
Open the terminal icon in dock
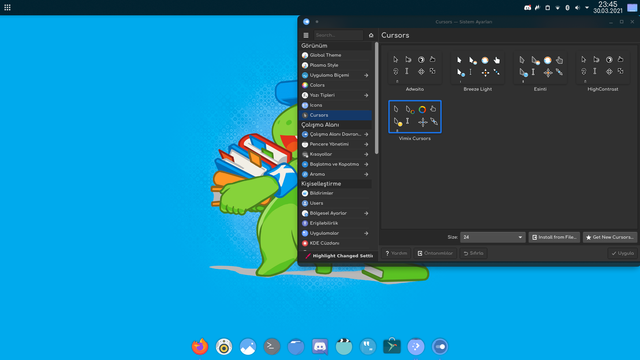click(272, 347)
